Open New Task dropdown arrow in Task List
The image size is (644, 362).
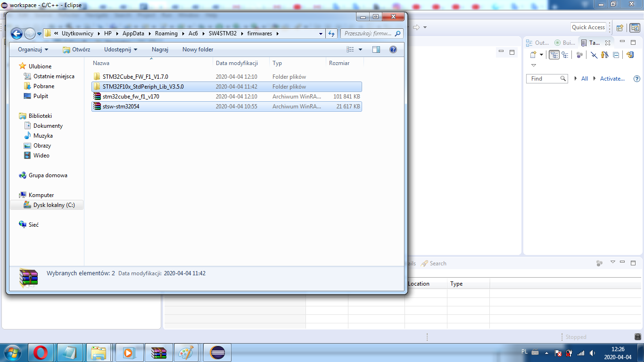[x=541, y=55]
